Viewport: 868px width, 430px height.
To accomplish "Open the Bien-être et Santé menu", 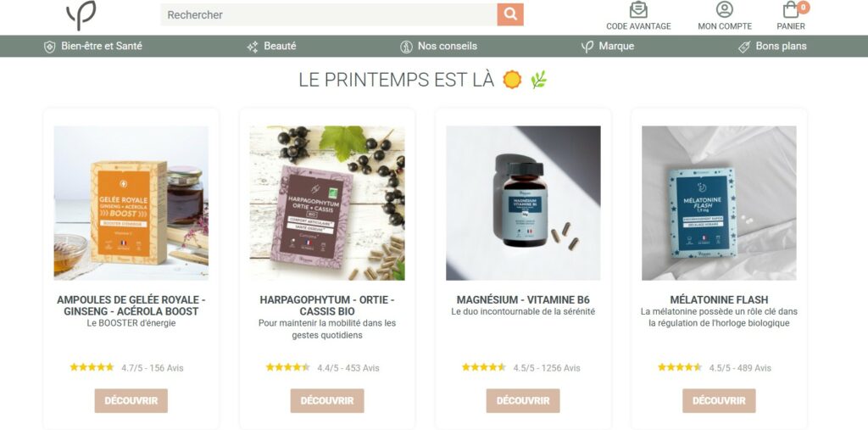I will point(102,46).
